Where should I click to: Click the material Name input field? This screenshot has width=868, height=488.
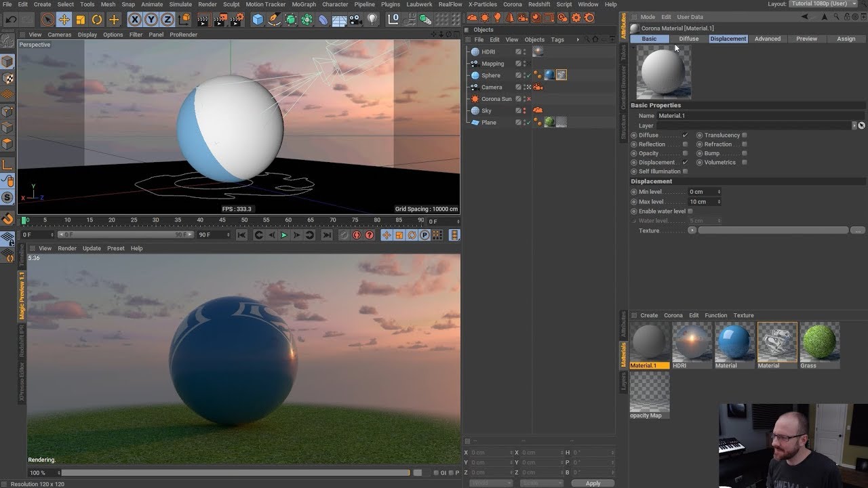coord(761,116)
